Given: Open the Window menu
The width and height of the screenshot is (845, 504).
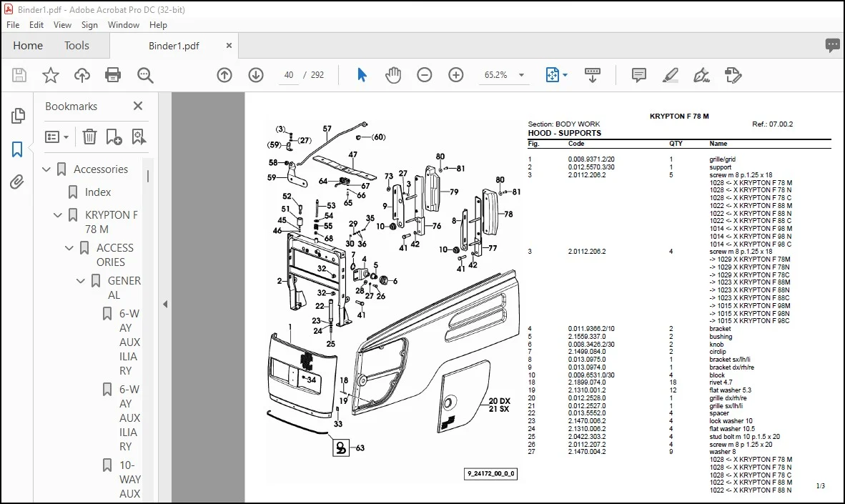Looking at the screenshot, I should tap(124, 25).
